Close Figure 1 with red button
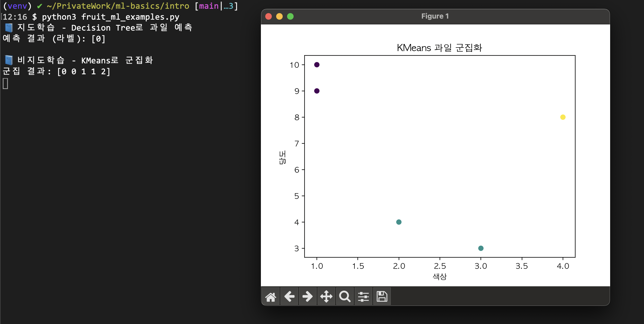Screen dimensions: 644x324 pos(269,16)
